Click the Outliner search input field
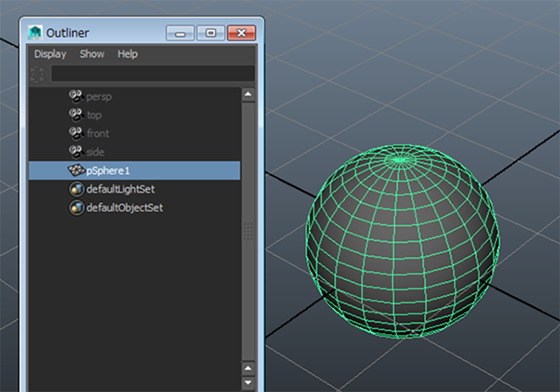This screenshot has width=560, height=392. (x=153, y=73)
